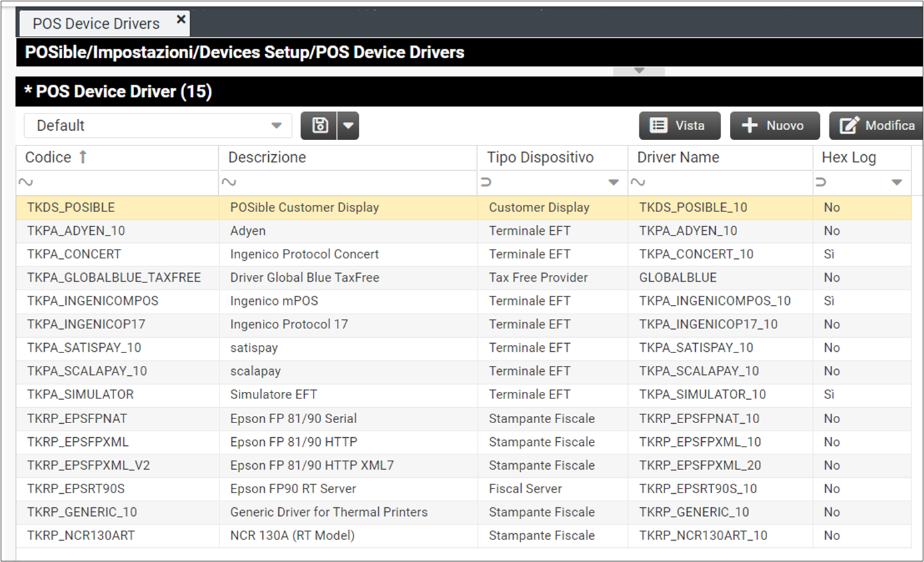The height and width of the screenshot is (562, 924).
Task: Click the Nuovo button
Action: click(x=774, y=125)
